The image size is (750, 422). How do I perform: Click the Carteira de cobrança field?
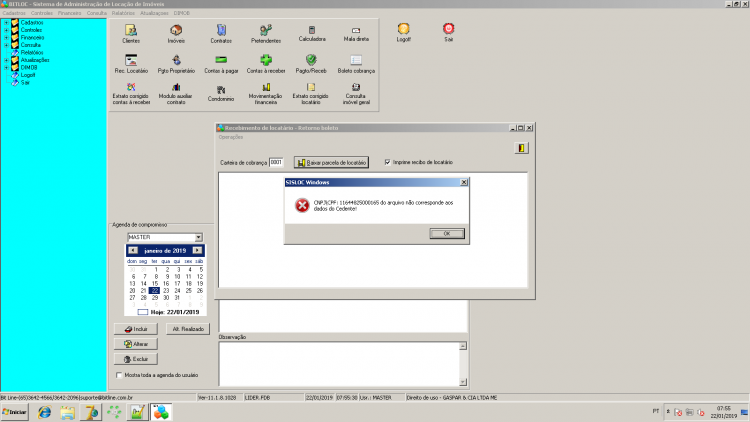click(276, 163)
